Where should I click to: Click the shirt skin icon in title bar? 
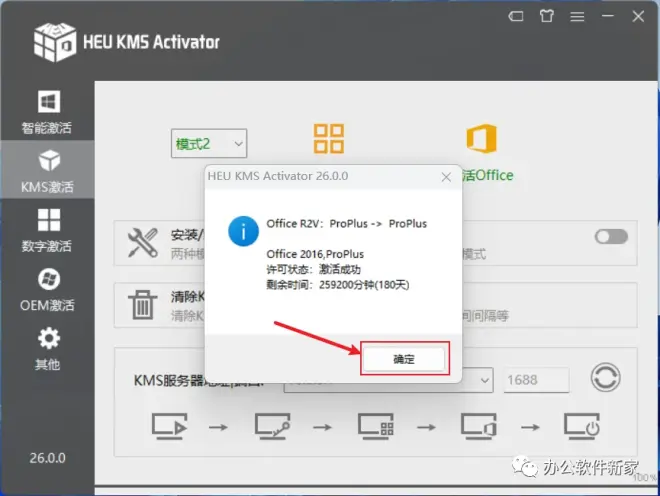(x=544, y=17)
